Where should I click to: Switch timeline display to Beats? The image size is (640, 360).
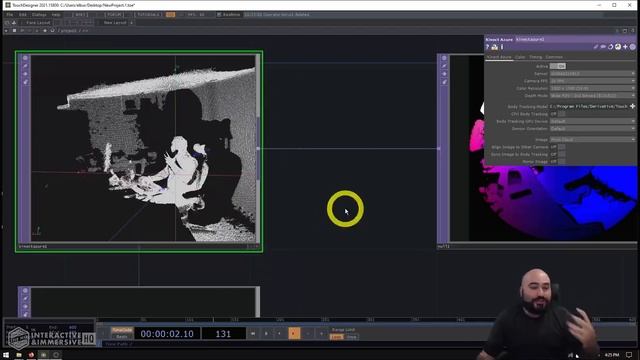click(x=122, y=337)
